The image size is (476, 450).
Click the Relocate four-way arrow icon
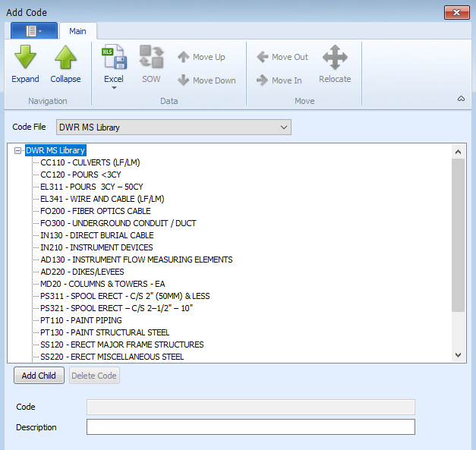335,58
